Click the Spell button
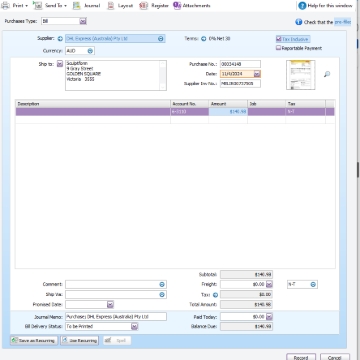This screenshot has width=360, height=360. pos(117,340)
